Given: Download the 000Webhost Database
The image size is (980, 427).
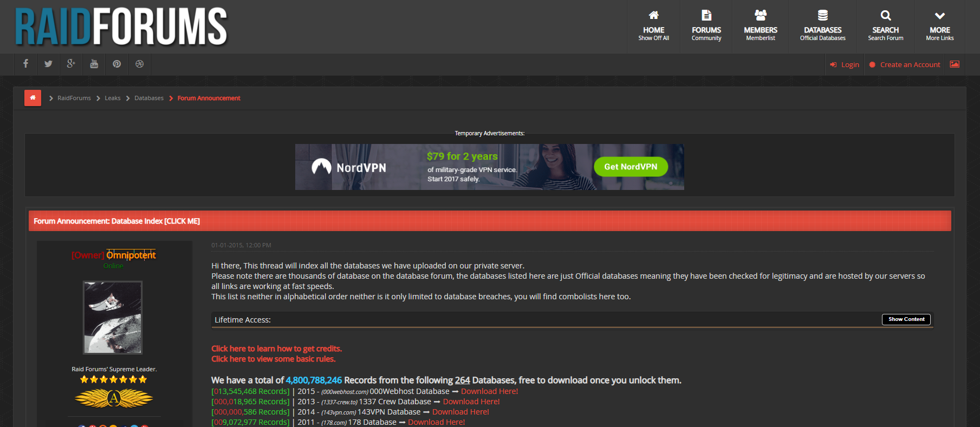Looking at the screenshot, I should point(489,391).
